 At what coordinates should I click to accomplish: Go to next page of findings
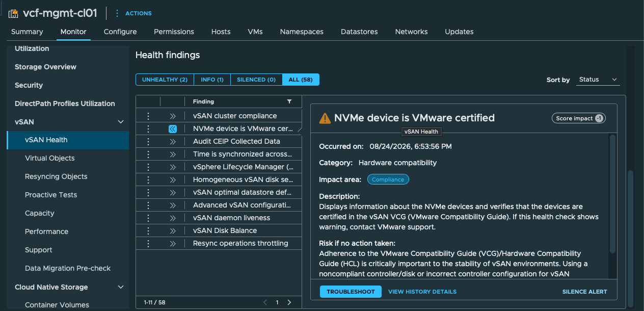[289, 302]
